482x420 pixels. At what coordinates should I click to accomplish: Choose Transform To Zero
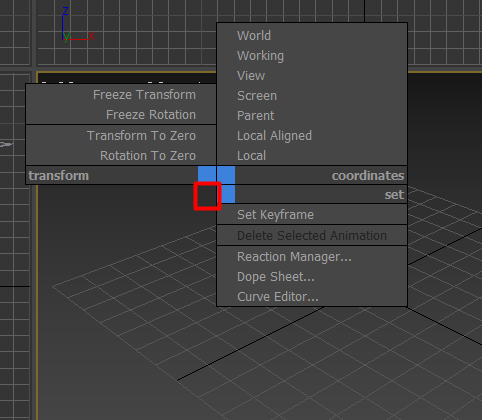pyautogui.click(x=121, y=136)
